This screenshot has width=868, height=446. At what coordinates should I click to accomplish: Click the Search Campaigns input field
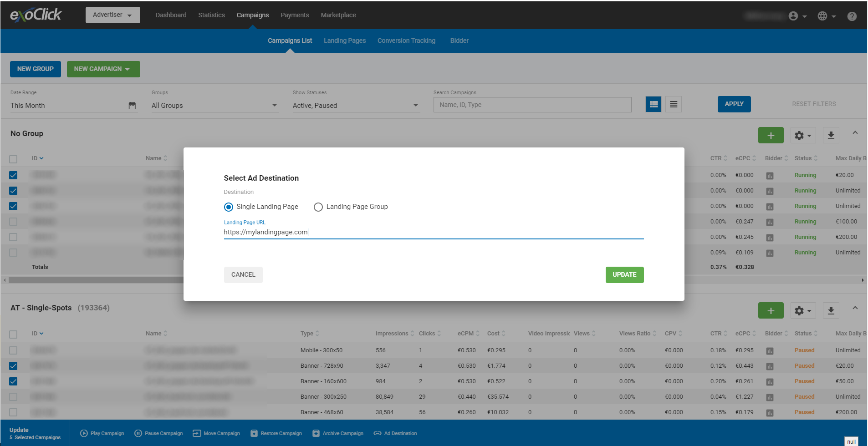[532, 105]
